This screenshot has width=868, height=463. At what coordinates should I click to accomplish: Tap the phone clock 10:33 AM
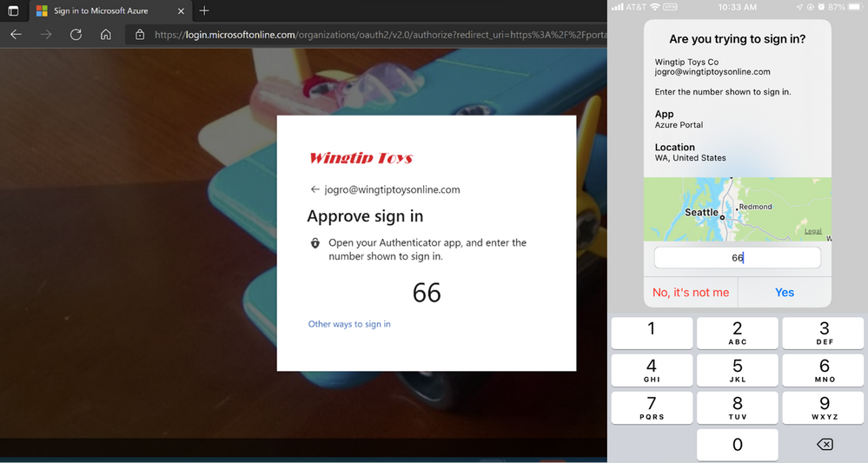pyautogui.click(x=738, y=7)
